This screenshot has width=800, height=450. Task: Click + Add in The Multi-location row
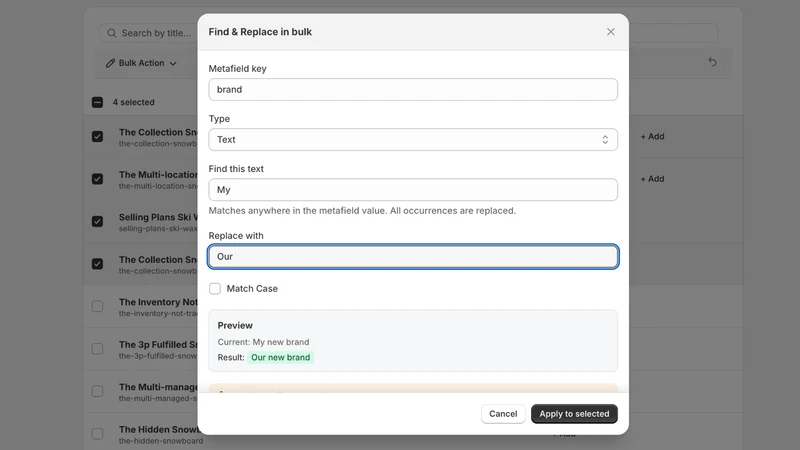tap(652, 179)
